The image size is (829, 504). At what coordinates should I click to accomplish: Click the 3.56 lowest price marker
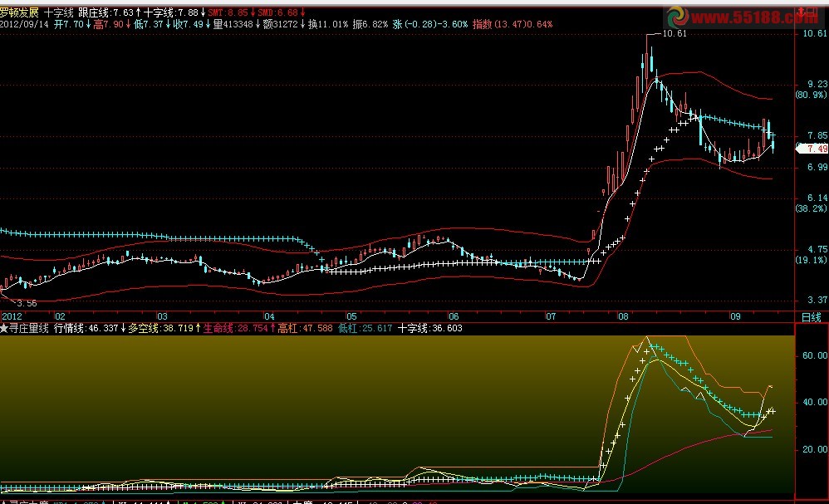pyautogui.click(x=27, y=304)
